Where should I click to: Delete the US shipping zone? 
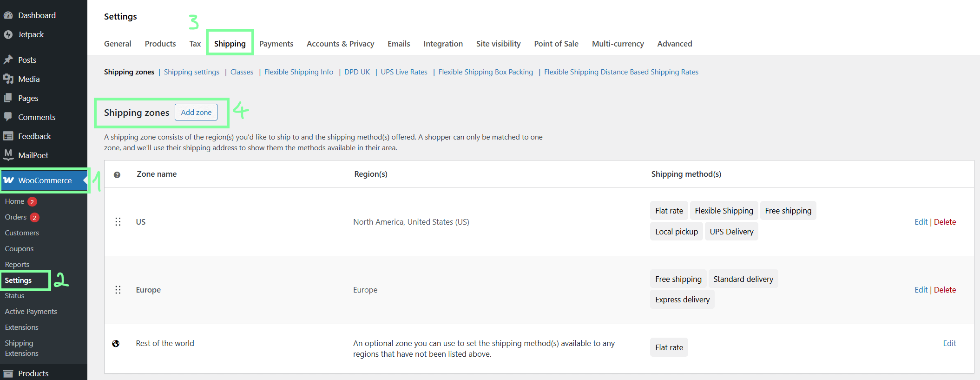[945, 222]
